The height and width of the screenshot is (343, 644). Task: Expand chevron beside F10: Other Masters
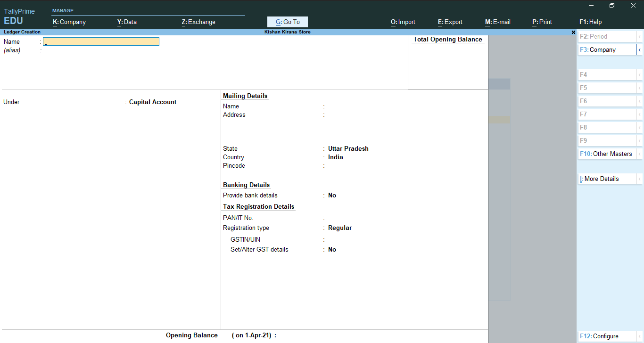(640, 154)
